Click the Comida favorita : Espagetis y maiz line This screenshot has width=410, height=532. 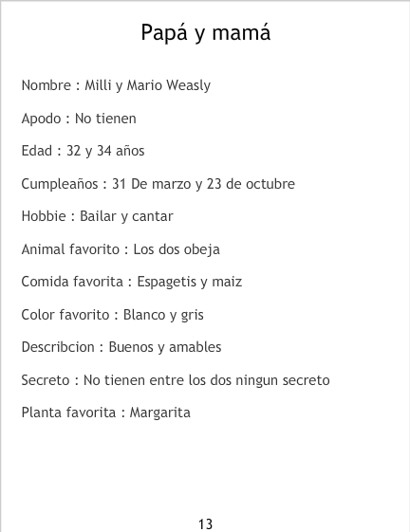pyautogui.click(x=132, y=283)
